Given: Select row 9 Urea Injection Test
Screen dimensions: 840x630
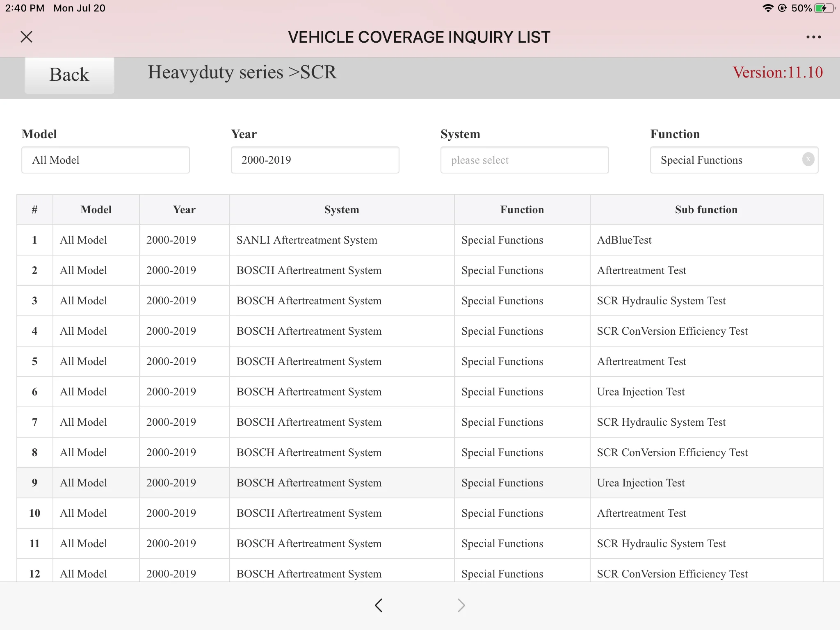Looking at the screenshot, I should click(641, 483).
